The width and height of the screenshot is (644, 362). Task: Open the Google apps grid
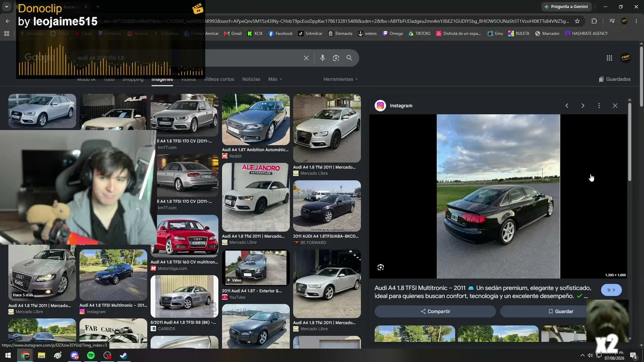[609, 58]
